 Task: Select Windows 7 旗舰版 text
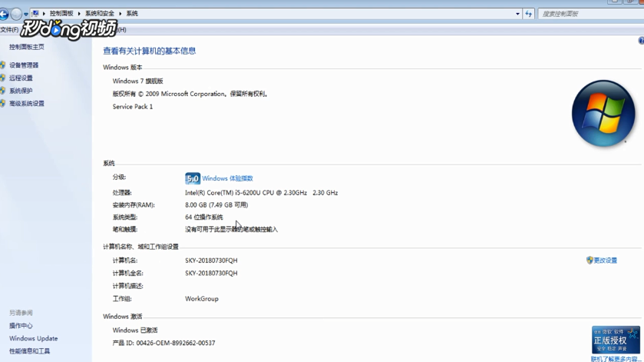click(x=138, y=81)
